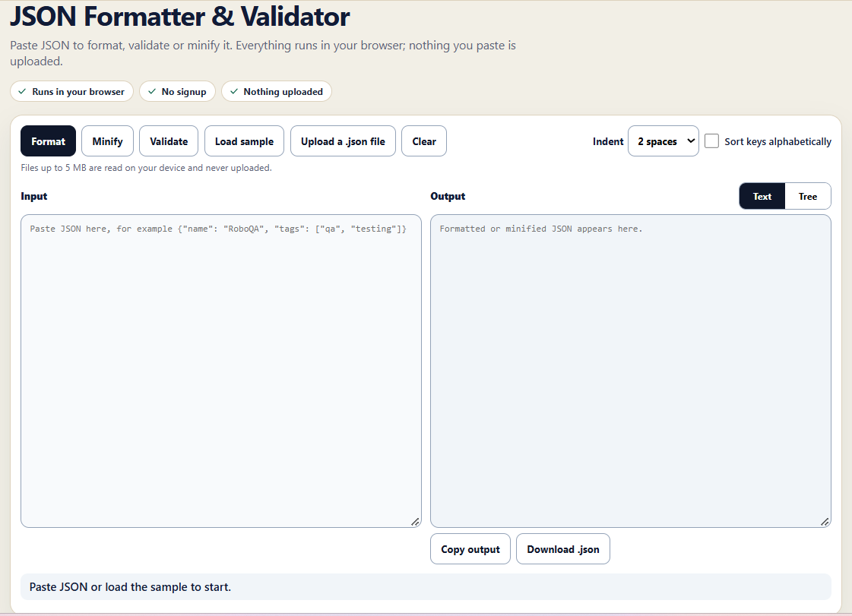
Task: Enable Sort keys alphabetically checkbox
Action: point(712,141)
